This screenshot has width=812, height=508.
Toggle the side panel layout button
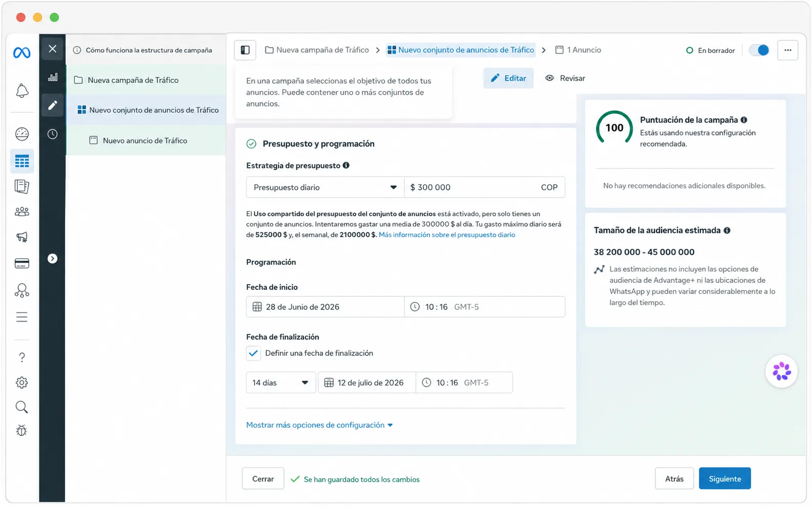coord(245,50)
